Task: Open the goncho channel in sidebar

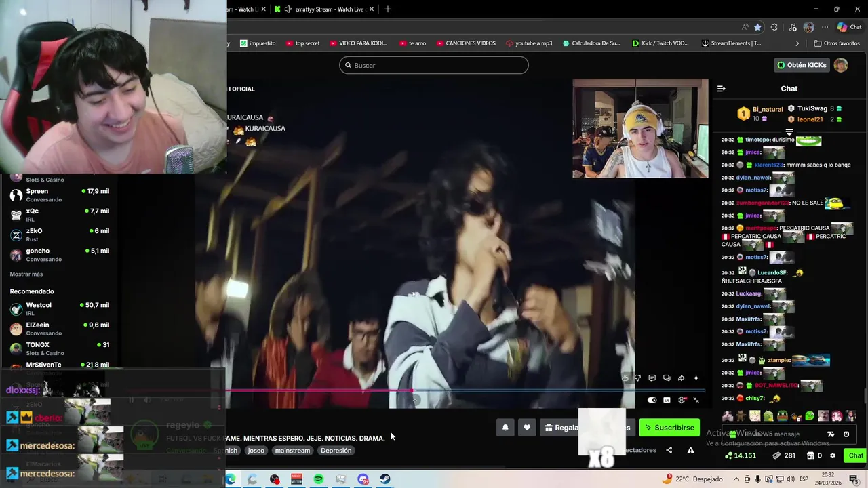Action: [60, 255]
